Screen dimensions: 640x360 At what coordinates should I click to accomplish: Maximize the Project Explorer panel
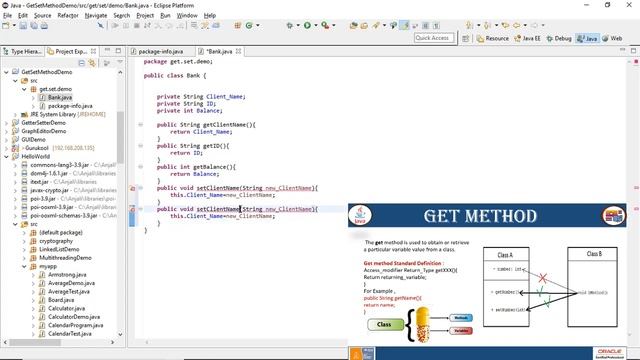(118, 51)
